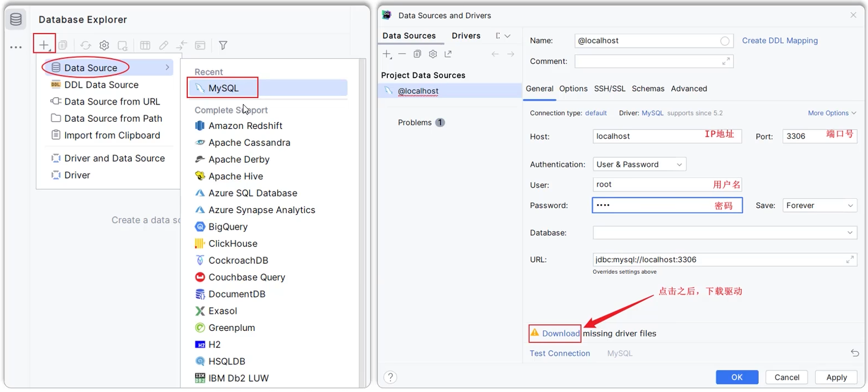
Task: Open data source properties gear in Database Explorer
Action: (104, 45)
